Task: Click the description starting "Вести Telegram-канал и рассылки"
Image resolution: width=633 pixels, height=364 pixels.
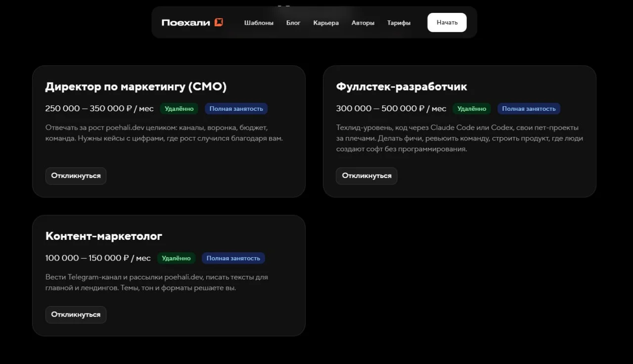Action: coord(157,282)
